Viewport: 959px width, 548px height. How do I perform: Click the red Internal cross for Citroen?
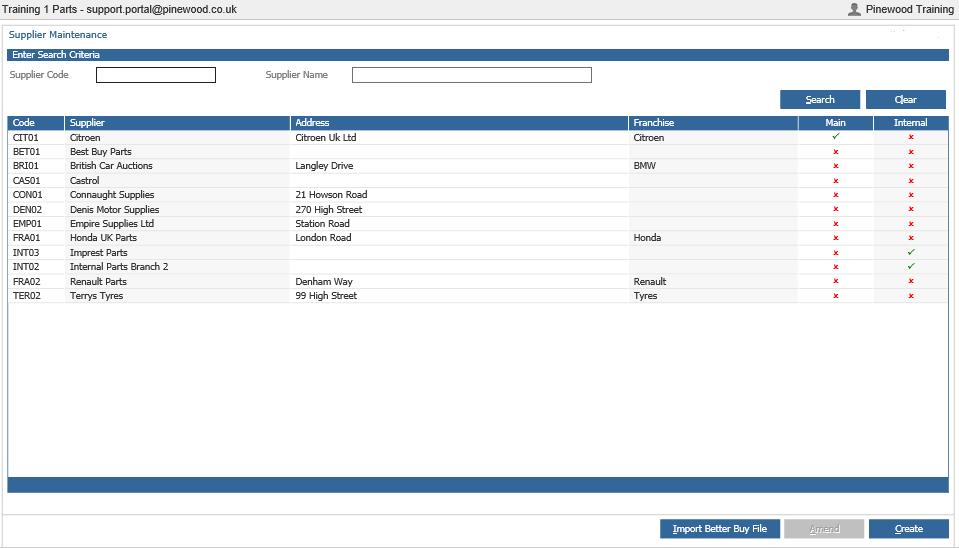pos(911,138)
